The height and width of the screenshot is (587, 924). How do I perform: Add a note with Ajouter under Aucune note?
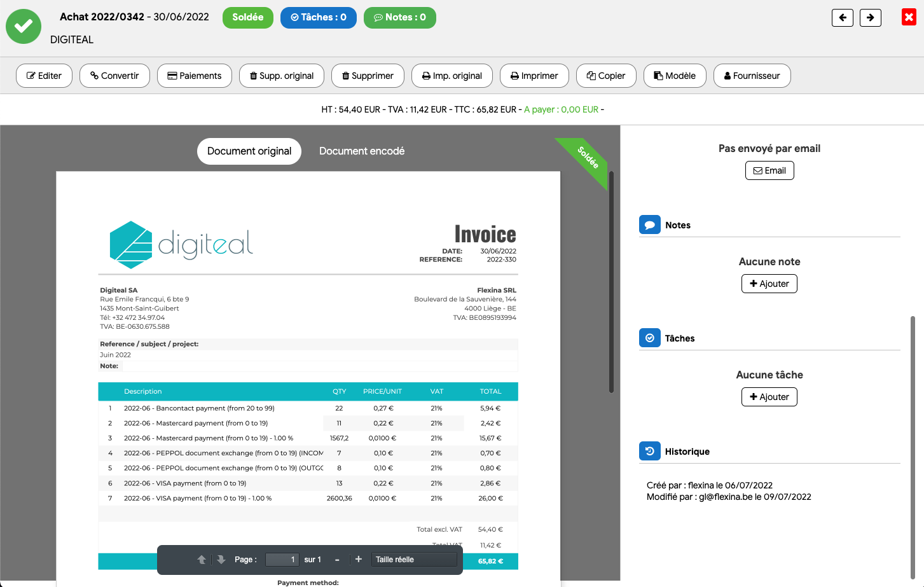pyautogui.click(x=769, y=284)
